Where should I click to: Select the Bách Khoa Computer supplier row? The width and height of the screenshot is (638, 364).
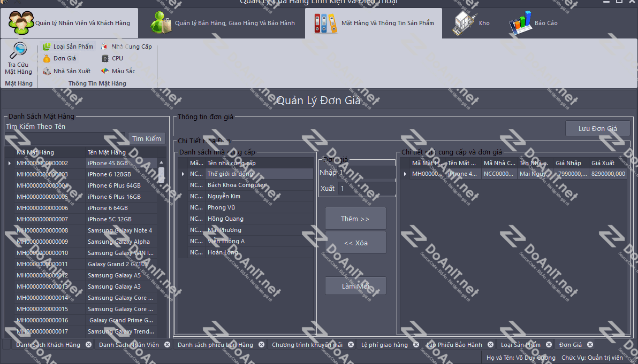pyautogui.click(x=236, y=185)
